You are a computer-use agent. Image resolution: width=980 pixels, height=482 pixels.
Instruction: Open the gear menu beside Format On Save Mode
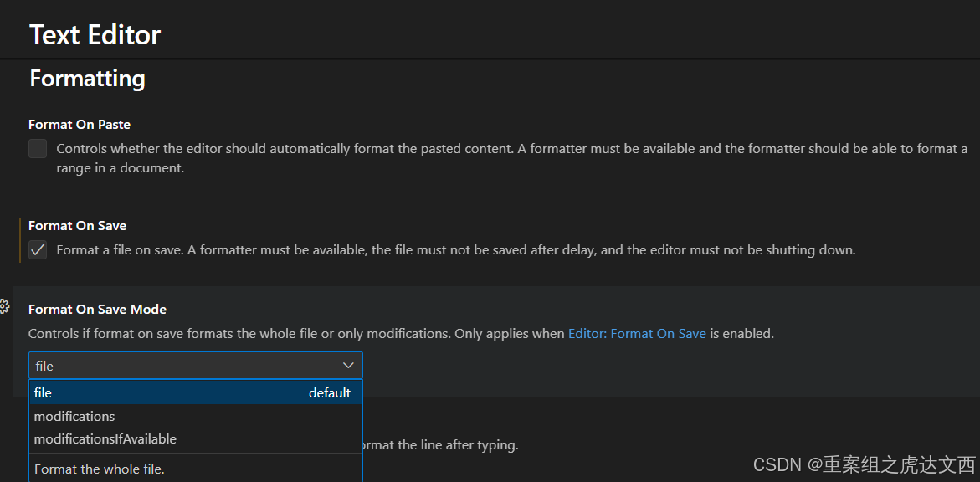tap(4, 306)
